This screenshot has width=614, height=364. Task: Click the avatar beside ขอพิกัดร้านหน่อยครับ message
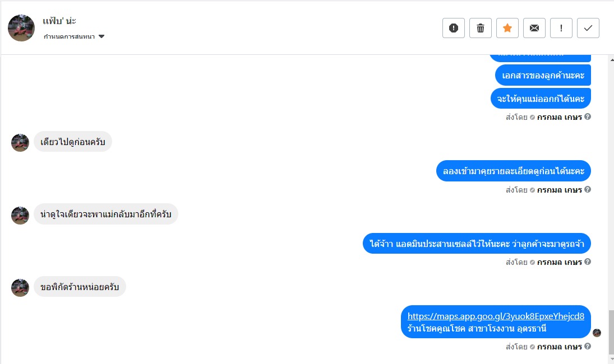(x=20, y=287)
